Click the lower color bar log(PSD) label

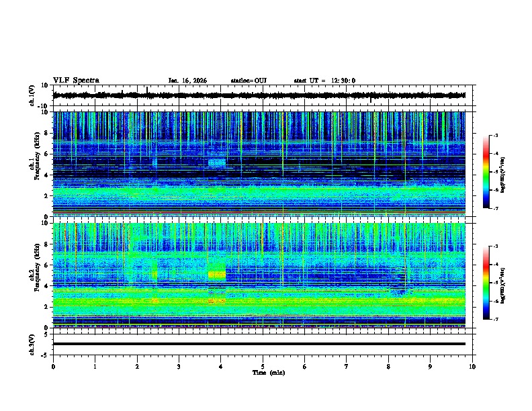[503, 285]
